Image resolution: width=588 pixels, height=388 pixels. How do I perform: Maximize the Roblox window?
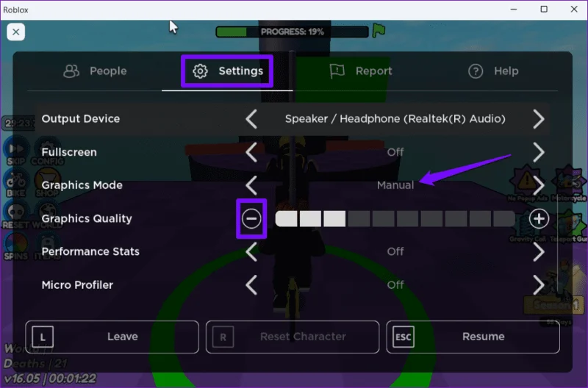pyautogui.click(x=544, y=10)
